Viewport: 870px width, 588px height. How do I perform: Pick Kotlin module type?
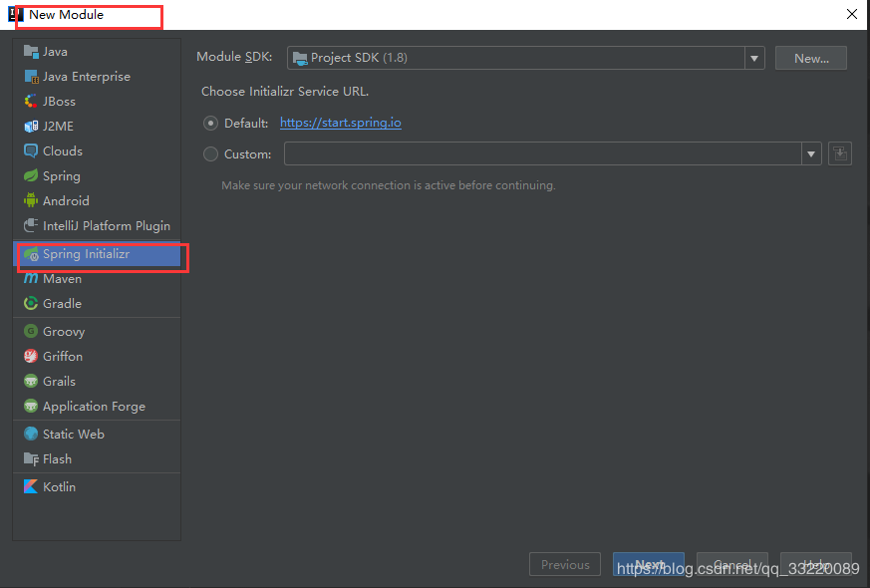97,486
